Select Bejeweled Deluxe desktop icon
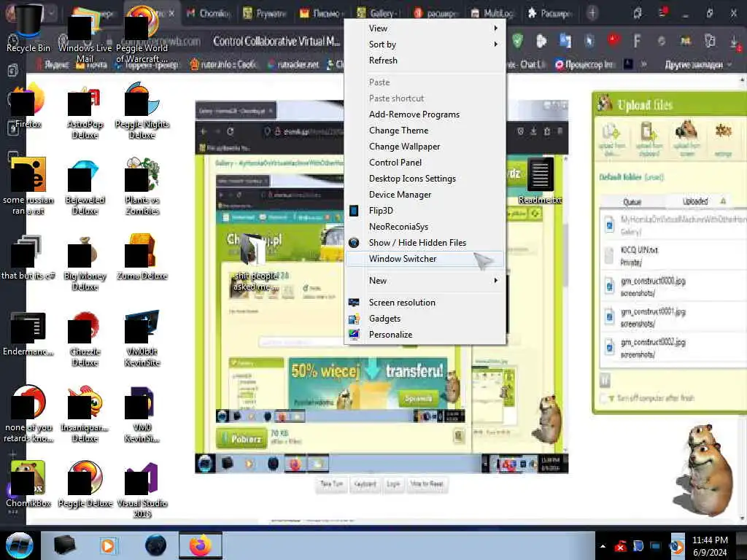This screenshot has width=747, height=560. (85, 187)
